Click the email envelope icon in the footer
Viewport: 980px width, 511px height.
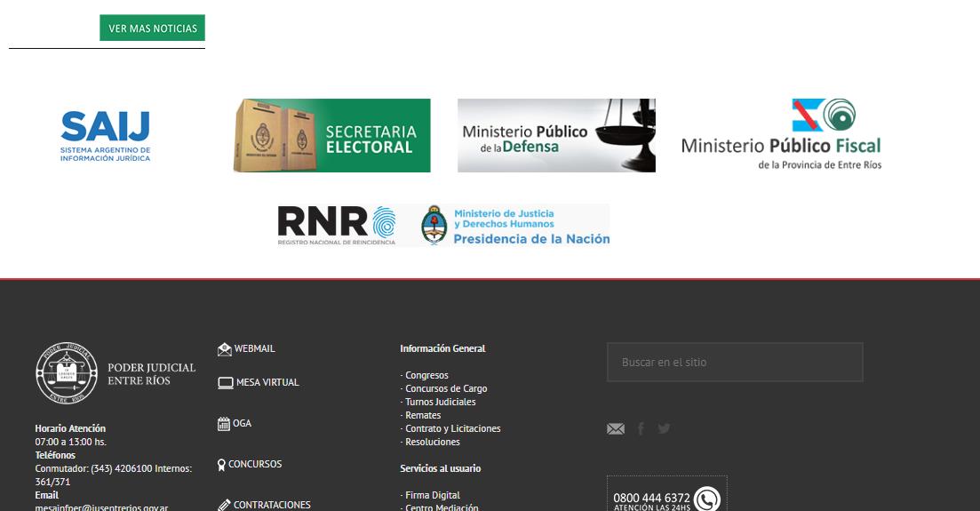[616, 428]
